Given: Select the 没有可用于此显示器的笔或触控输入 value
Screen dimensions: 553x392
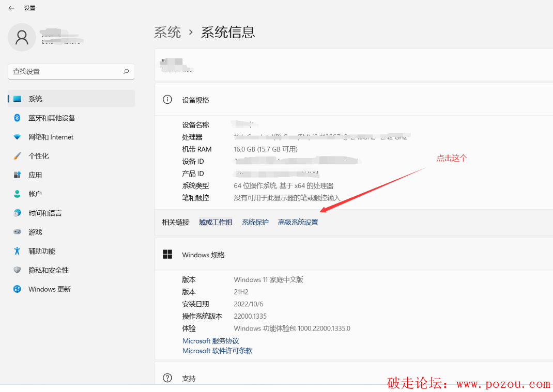Looking at the screenshot, I should coord(287,198).
